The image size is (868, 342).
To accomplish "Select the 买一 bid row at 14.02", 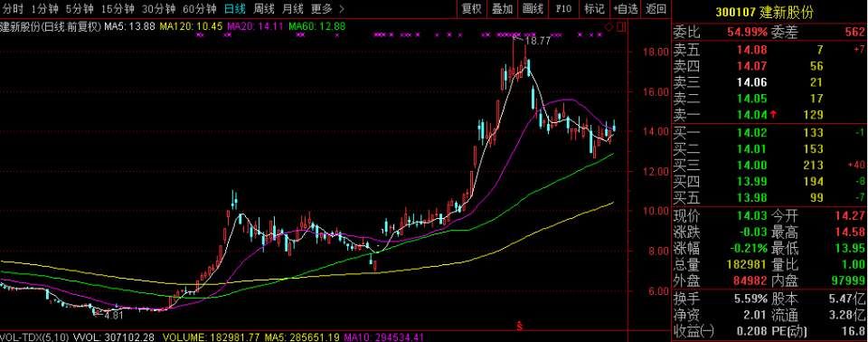I will (769, 133).
